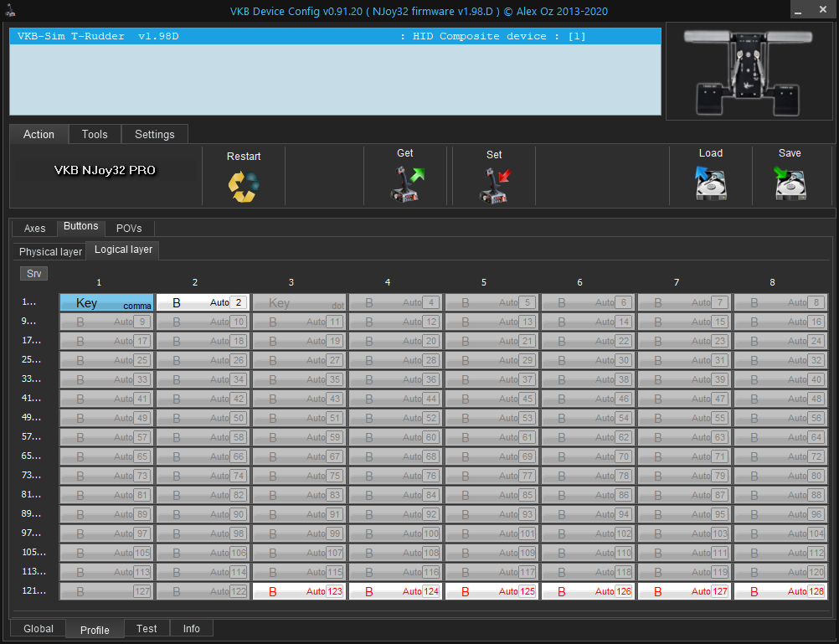Click the app icon in title bar
839x644 pixels.
[10, 10]
